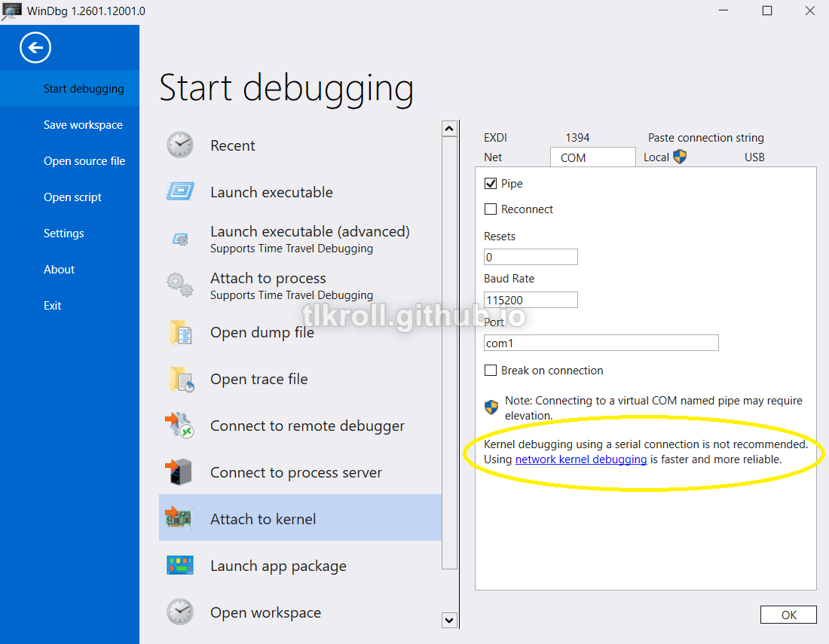The image size is (829, 644).
Task: Click into the Baud Rate field
Action: pyautogui.click(x=531, y=300)
